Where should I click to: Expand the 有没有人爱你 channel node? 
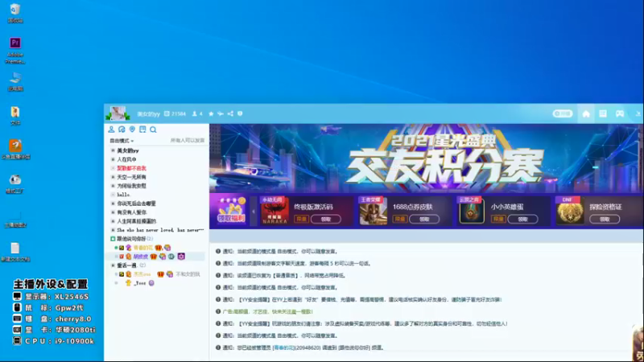tap(113, 212)
